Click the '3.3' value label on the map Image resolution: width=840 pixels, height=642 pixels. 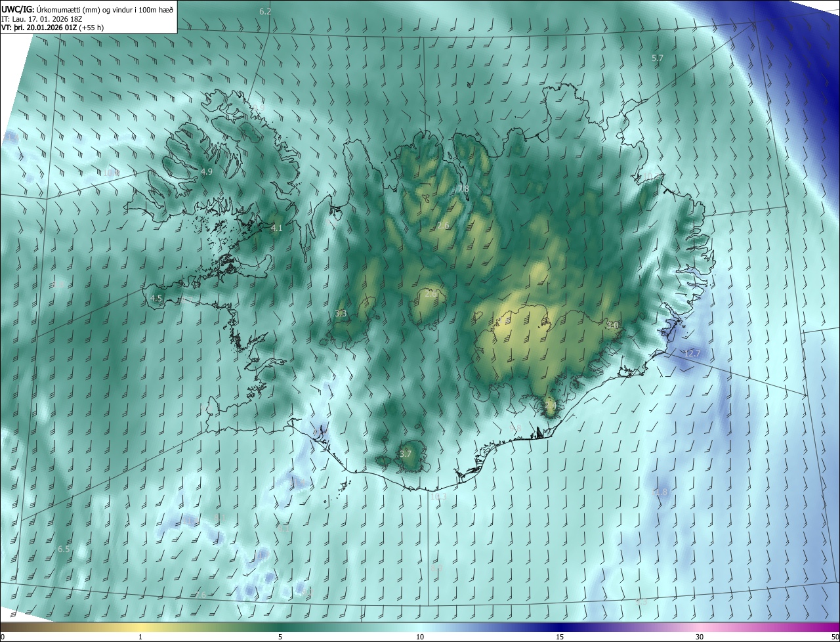click(x=341, y=314)
